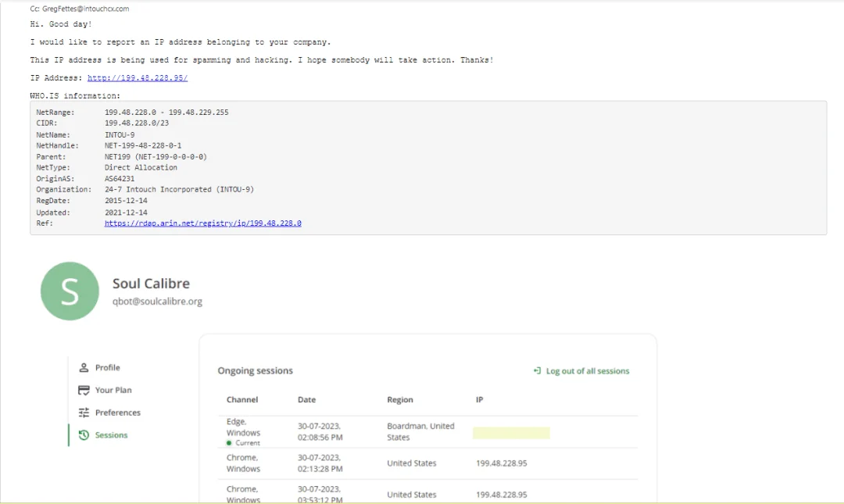Image resolution: width=844 pixels, height=504 pixels.
Task: Click the Preferences sliders icon
Action: click(84, 413)
